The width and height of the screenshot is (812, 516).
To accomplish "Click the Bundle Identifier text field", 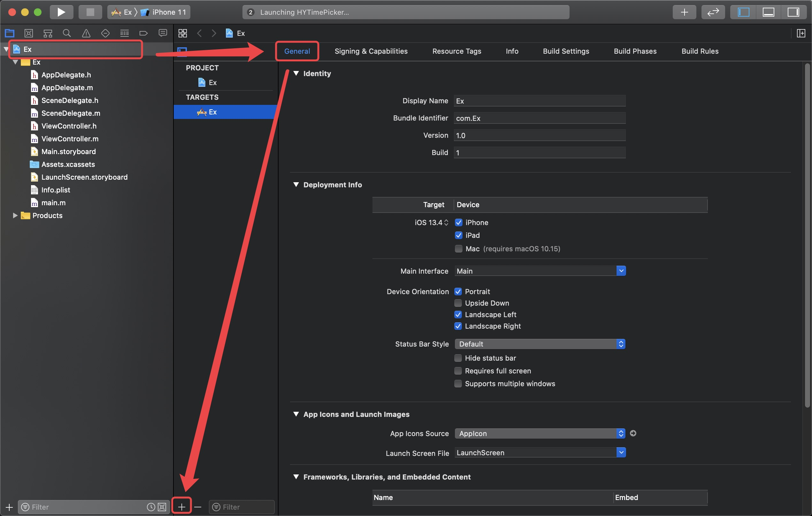I will click(539, 118).
